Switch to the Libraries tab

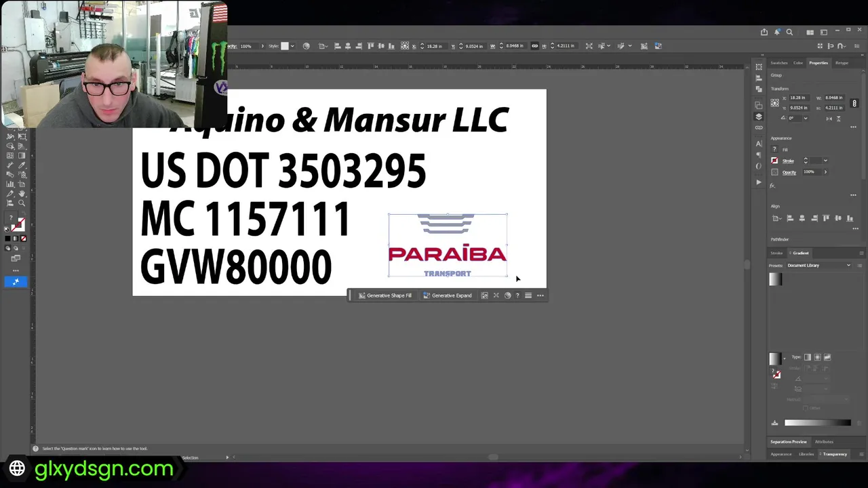(x=806, y=454)
